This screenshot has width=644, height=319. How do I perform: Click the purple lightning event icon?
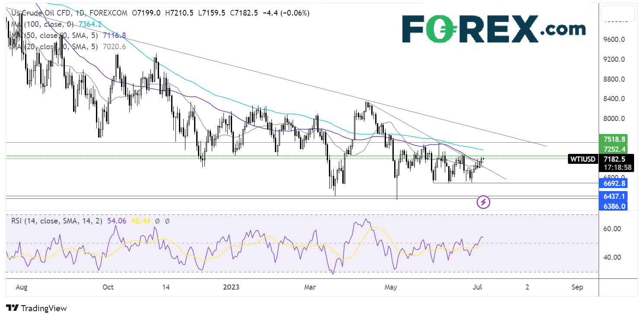(x=483, y=202)
